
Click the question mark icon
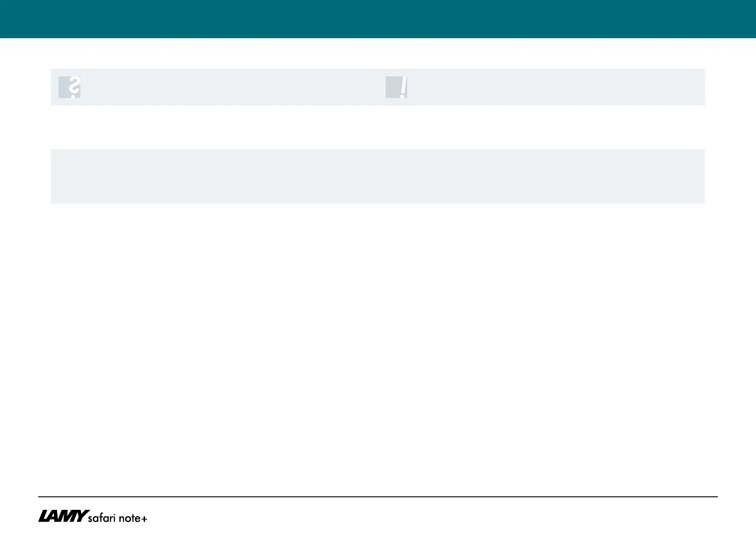click(x=70, y=87)
